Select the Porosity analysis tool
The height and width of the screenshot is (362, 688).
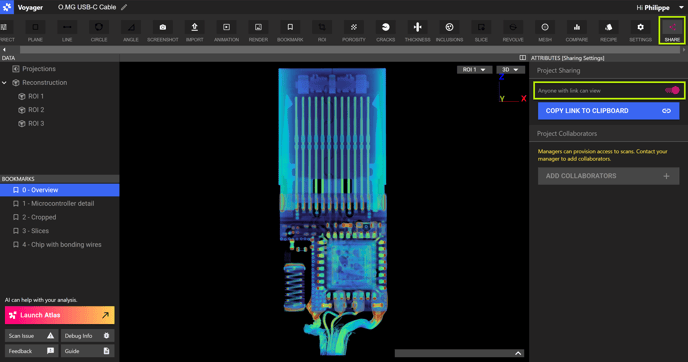click(354, 31)
